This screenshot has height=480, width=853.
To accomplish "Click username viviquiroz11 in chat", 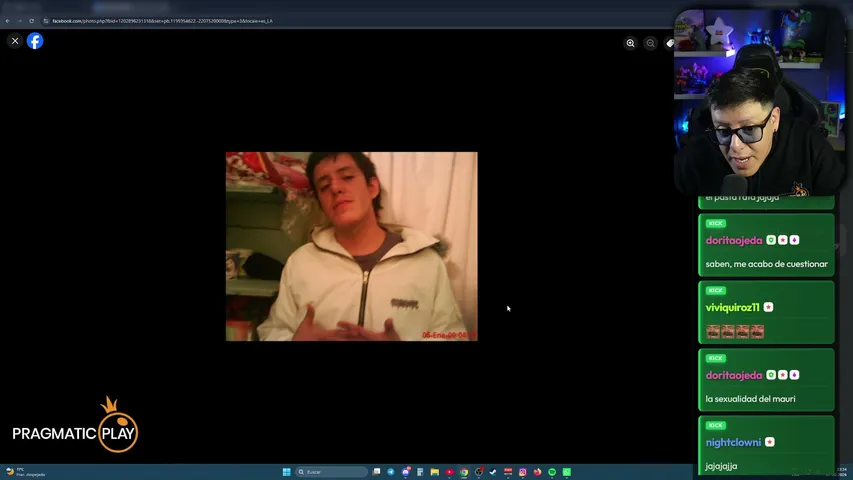I will 732,307.
